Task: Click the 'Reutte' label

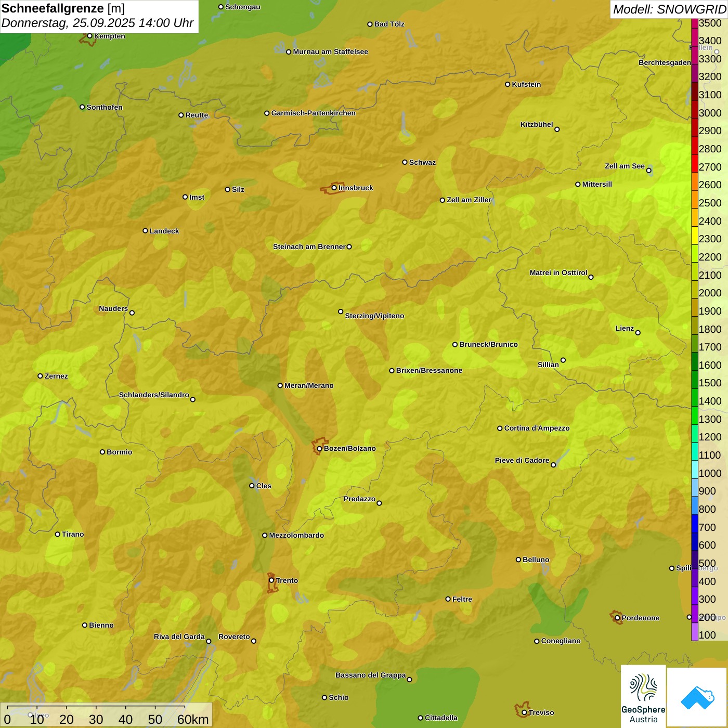Action: coord(197,115)
